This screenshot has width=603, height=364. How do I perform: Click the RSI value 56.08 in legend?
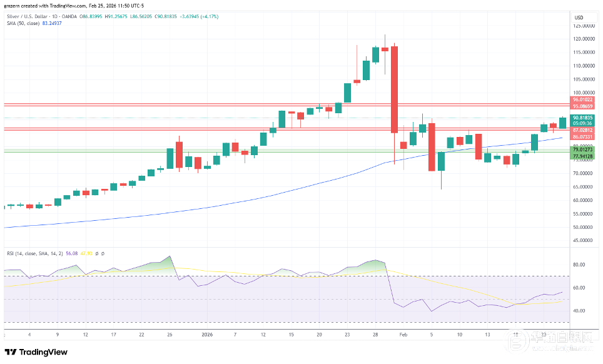pos(71,253)
